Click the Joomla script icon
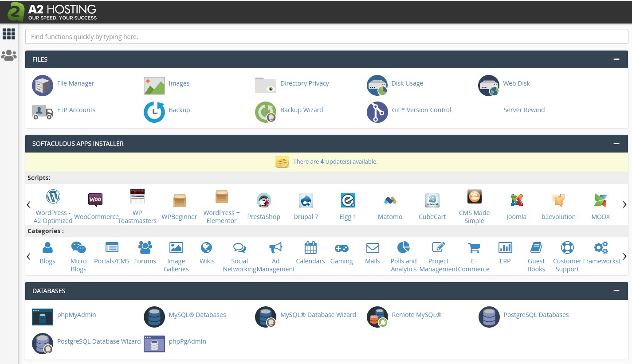Screen dimensions: 632x364 517,200
